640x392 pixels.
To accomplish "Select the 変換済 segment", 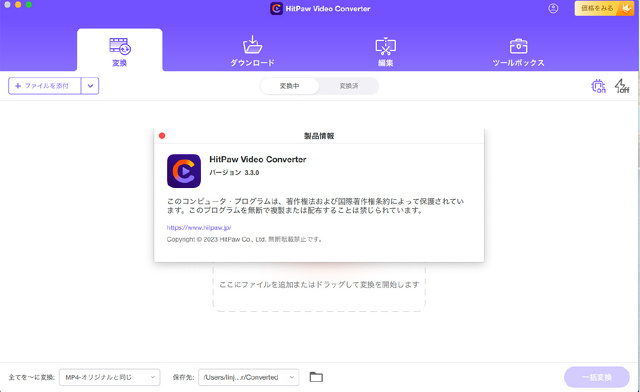I will coord(349,86).
